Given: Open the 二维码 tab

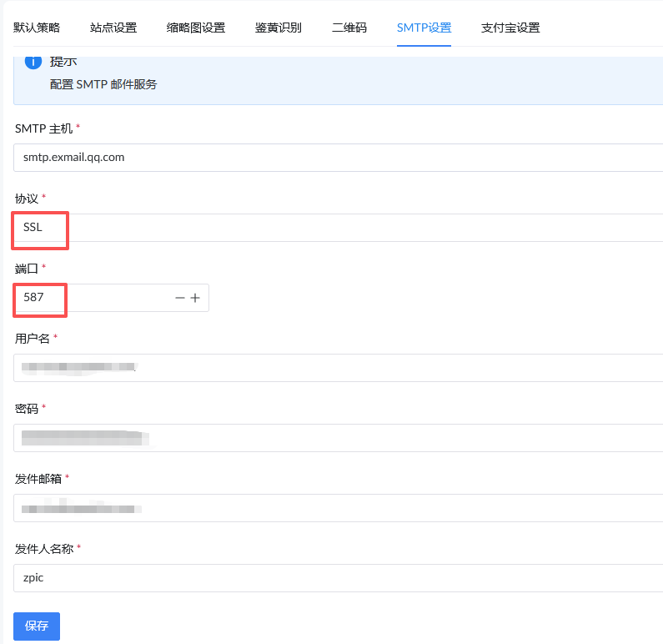Looking at the screenshot, I should point(349,28).
